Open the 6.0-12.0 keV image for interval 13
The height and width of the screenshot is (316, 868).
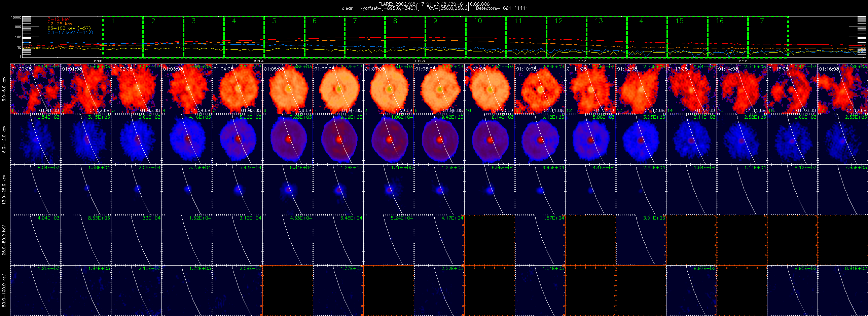[x=641, y=139]
